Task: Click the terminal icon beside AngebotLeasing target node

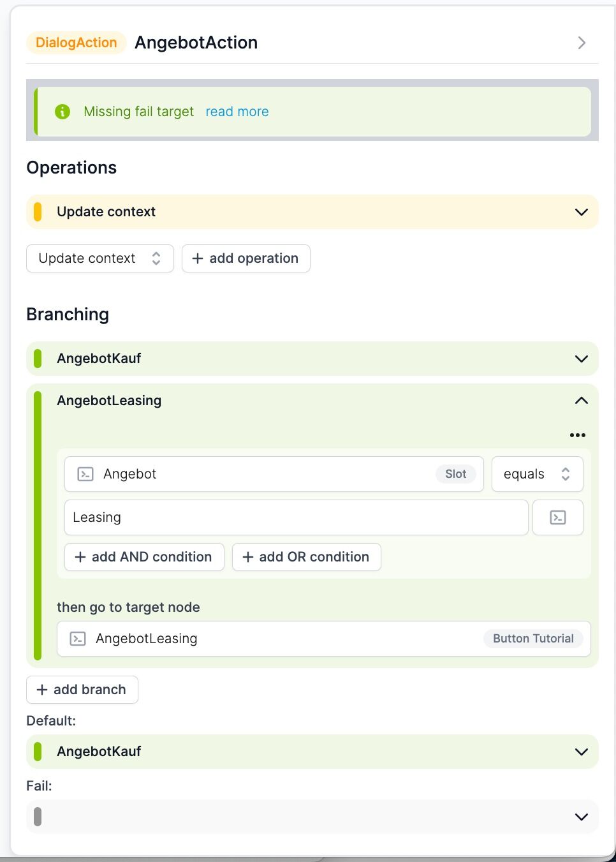Action: [x=78, y=639]
